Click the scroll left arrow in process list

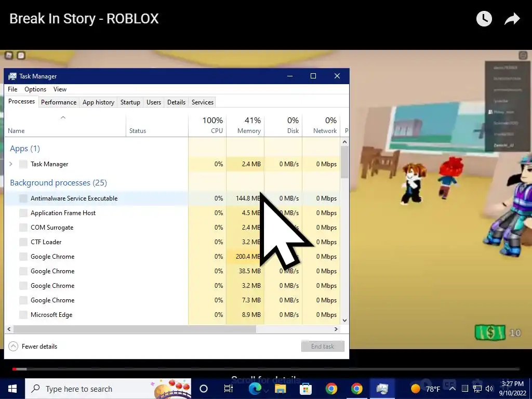click(9, 329)
